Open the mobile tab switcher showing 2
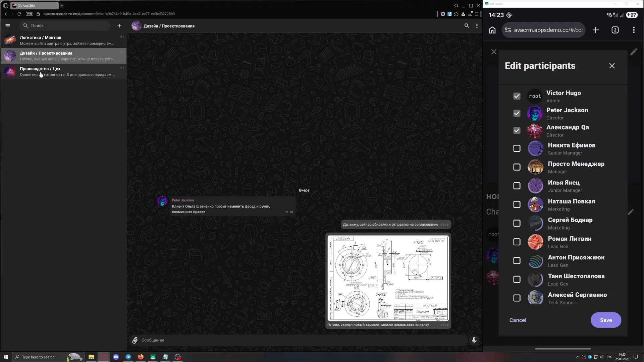 coord(615,30)
